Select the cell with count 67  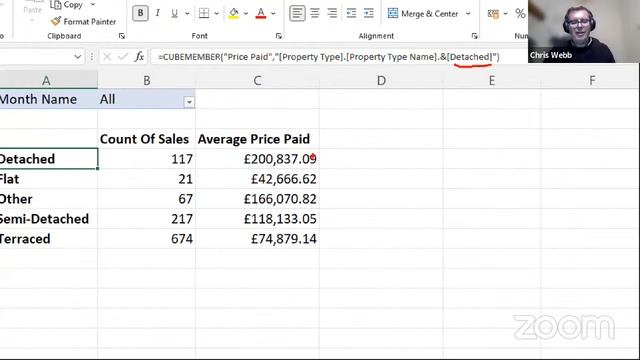[x=147, y=199]
